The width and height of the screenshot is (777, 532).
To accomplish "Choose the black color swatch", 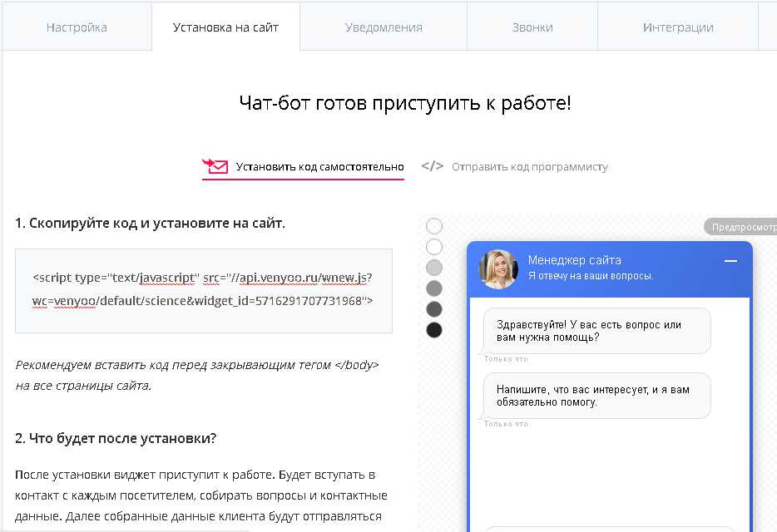I will click(434, 330).
